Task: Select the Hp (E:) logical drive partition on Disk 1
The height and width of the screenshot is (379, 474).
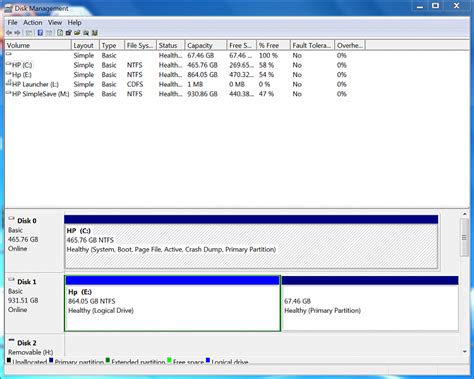Action: pos(172,303)
